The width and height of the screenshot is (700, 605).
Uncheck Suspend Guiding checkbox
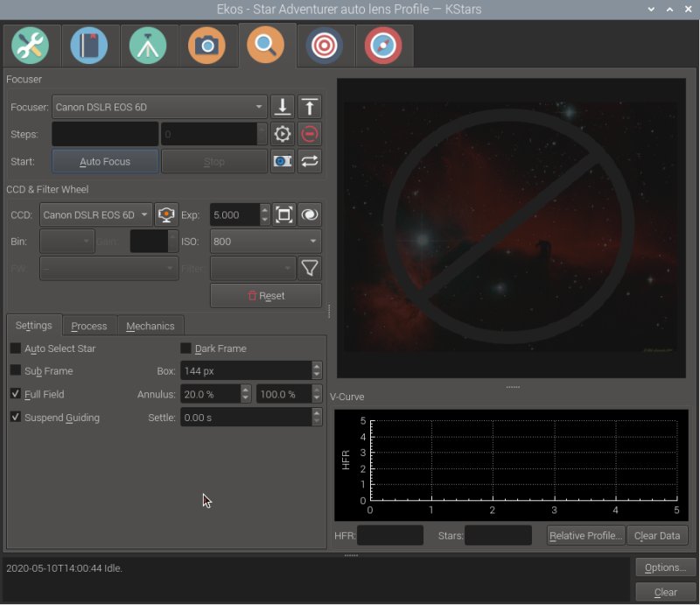tap(16, 417)
